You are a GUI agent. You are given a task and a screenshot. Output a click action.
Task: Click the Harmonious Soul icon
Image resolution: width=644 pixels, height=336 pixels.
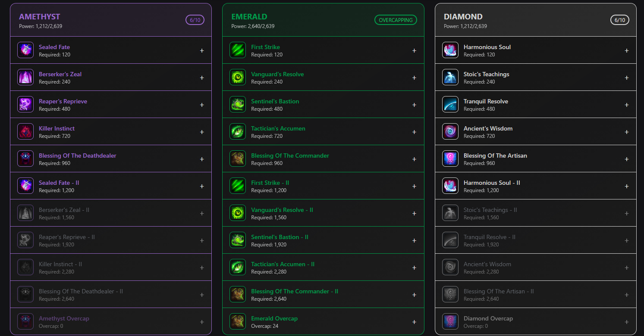click(x=450, y=50)
